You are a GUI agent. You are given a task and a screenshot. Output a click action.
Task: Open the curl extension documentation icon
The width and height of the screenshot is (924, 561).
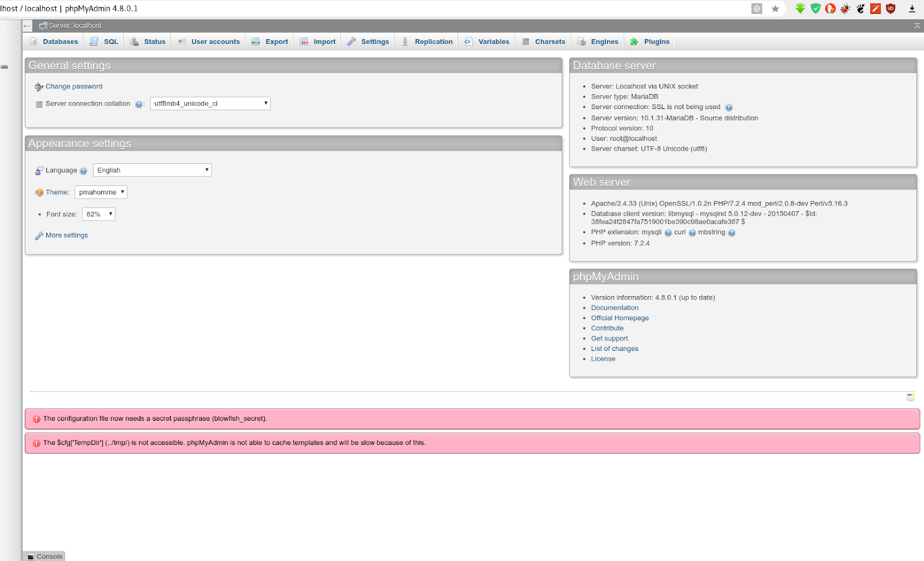point(692,233)
